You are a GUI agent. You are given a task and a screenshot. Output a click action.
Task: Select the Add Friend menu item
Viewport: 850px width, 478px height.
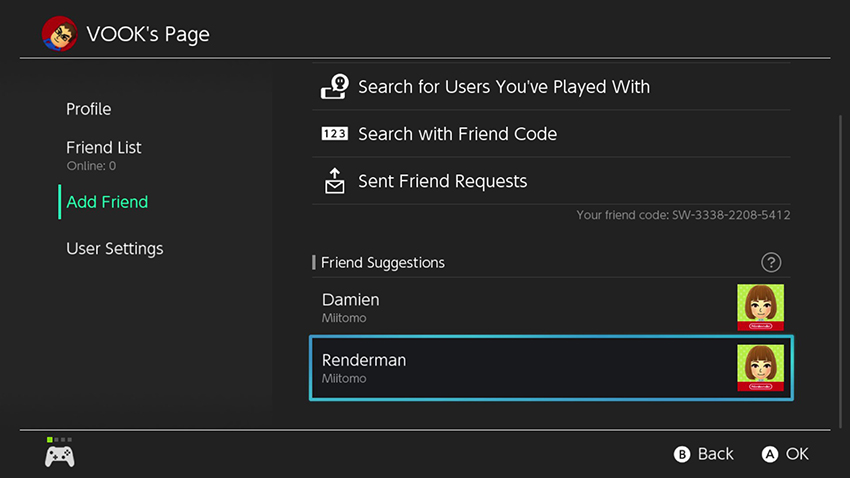click(107, 202)
